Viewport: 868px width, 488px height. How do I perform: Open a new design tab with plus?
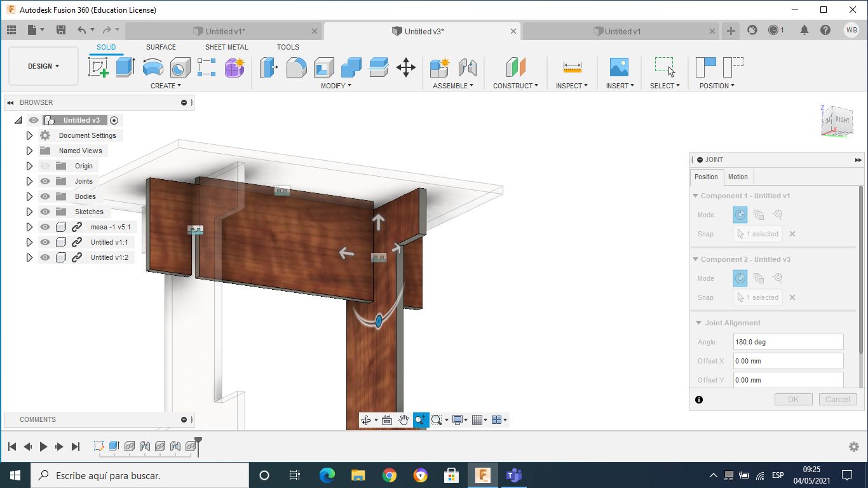coord(731,30)
